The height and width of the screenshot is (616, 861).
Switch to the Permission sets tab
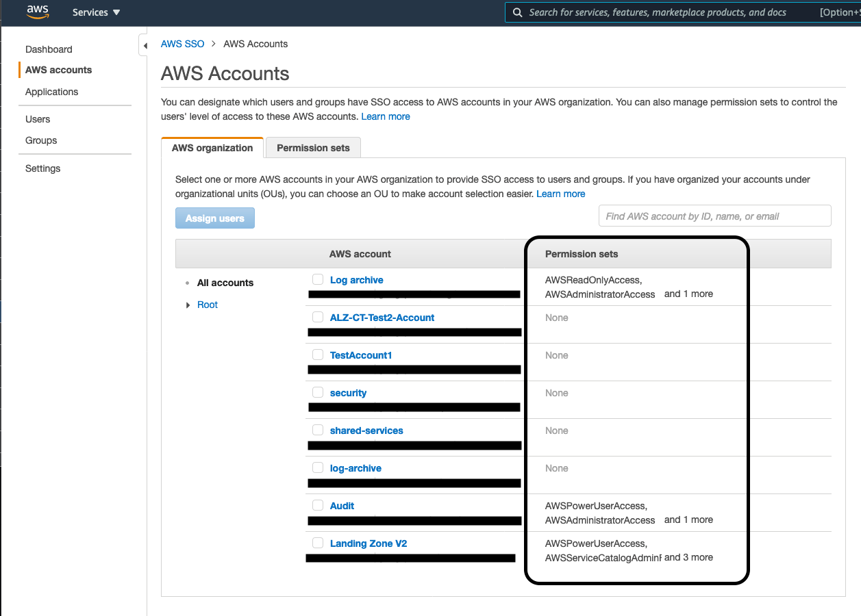pyautogui.click(x=313, y=148)
